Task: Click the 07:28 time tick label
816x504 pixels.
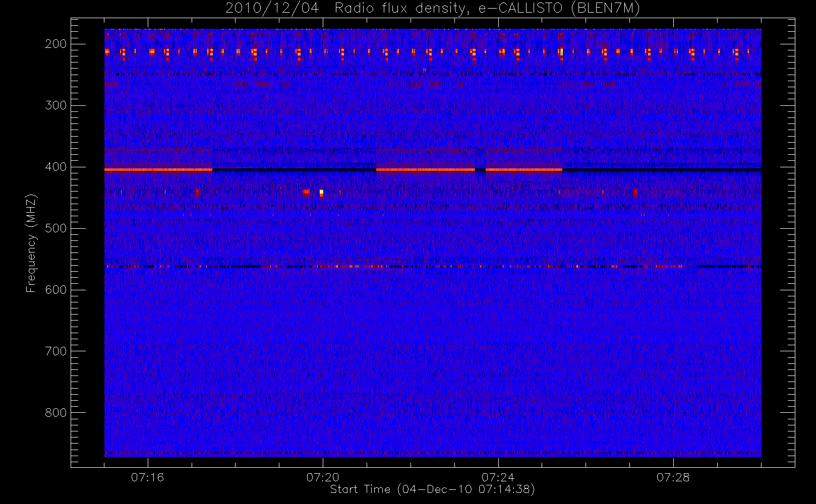Action: click(673, 477)
